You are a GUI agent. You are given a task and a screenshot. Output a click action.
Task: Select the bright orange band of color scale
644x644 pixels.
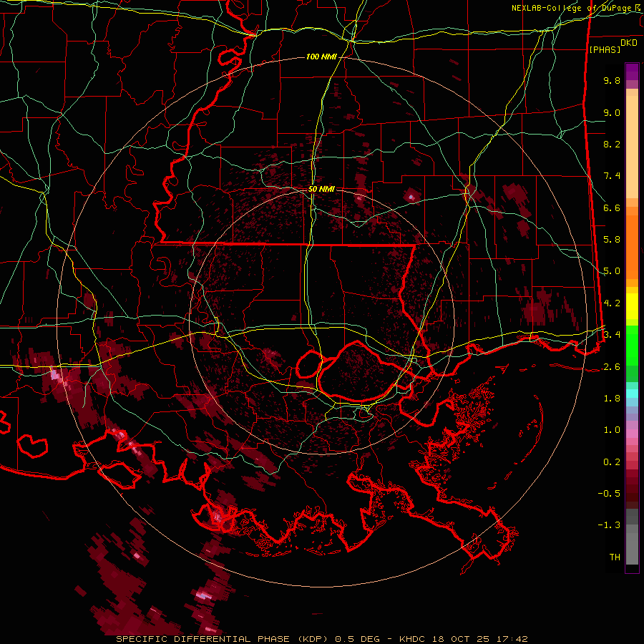pyautogui.click(x=632, y=248)
